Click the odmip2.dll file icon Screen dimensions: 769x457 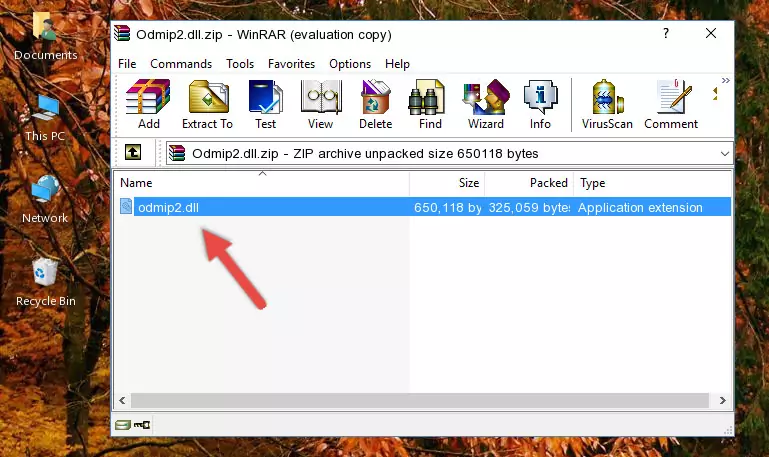(x=126, y=206)
